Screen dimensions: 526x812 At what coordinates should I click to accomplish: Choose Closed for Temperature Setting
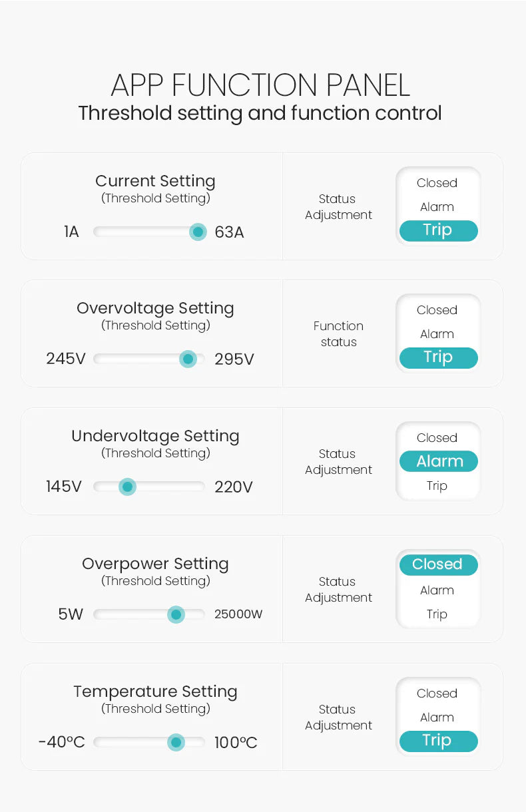tap(437, 694)
